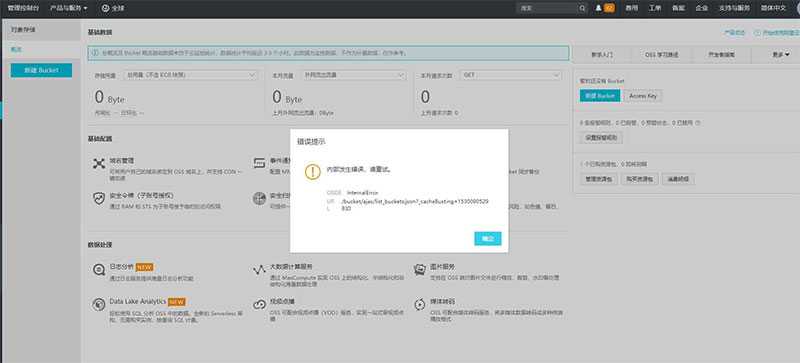This screenshot has width=800, height=363.
Task: Open the OSS learning path tab
Action: pos(661,54)
